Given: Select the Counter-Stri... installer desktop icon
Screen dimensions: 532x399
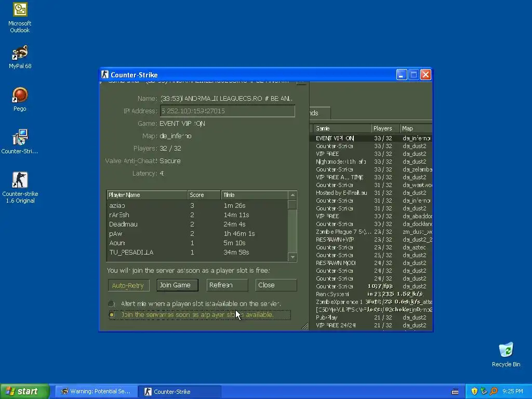Looking at the screenshot, I should pos(20,141).
